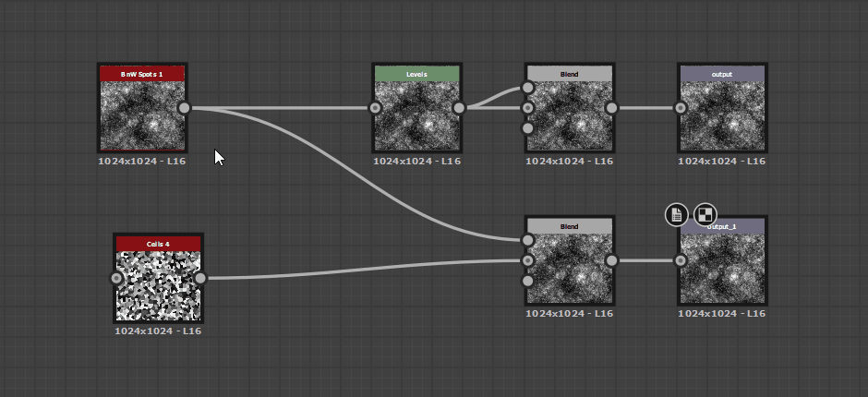This screenshot has width=868, height=397.
Task: Click output connector of lower Blend node
Action: [x=611, y=260]
